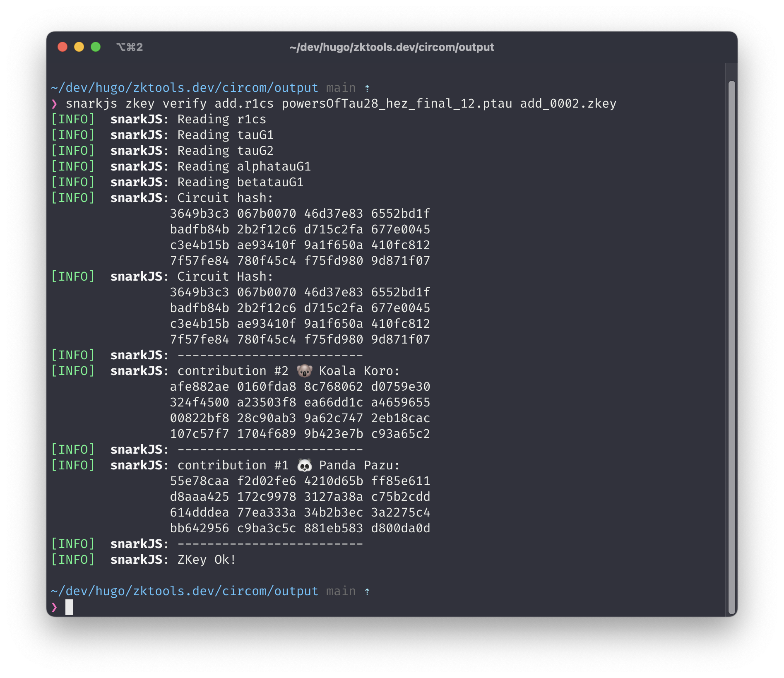Click the 'Panda Pazu:' contributor name
The height and width of the screenshot is (678, 784).
point(359,465)
